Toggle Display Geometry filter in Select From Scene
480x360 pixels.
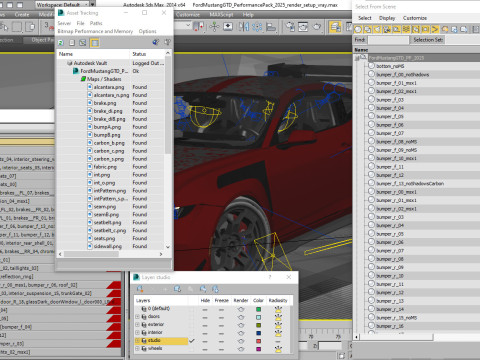tap(358, 29)
